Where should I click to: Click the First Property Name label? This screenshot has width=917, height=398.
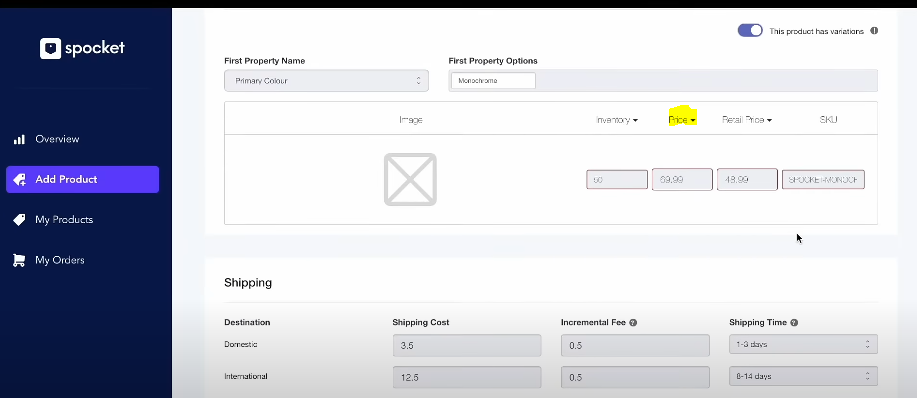(264, 61)
